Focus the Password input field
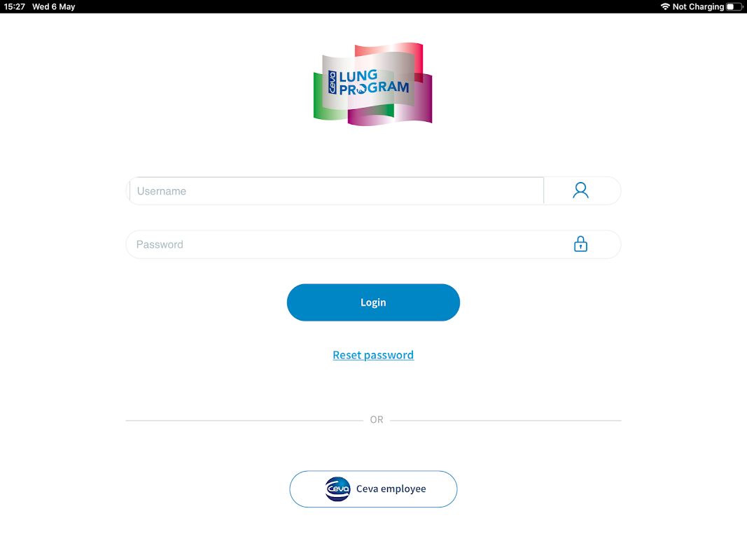Image resolution: width=747 pixels, height=560 pixels. coord(373,244)
